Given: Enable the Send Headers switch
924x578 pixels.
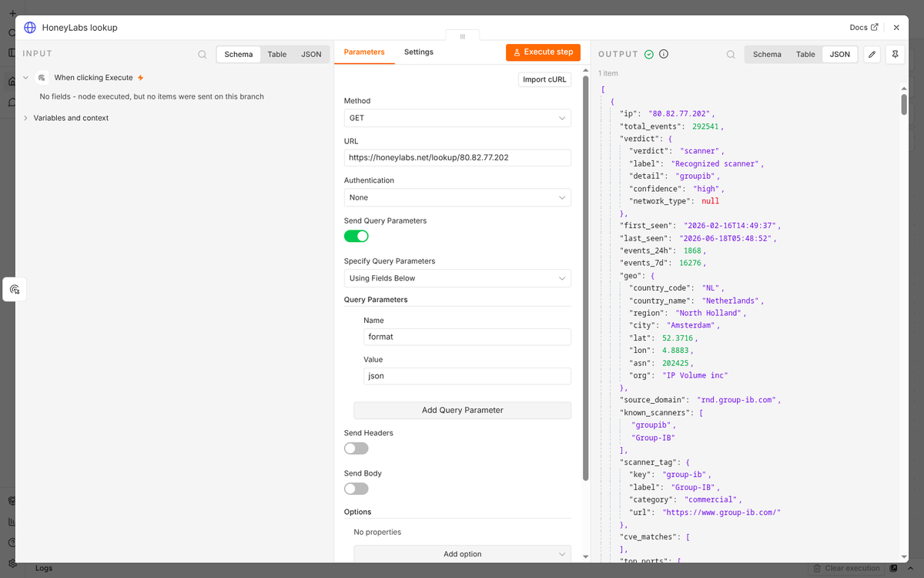Looking at the screenshot, I should pyautogui.click(x=357, y=449).
